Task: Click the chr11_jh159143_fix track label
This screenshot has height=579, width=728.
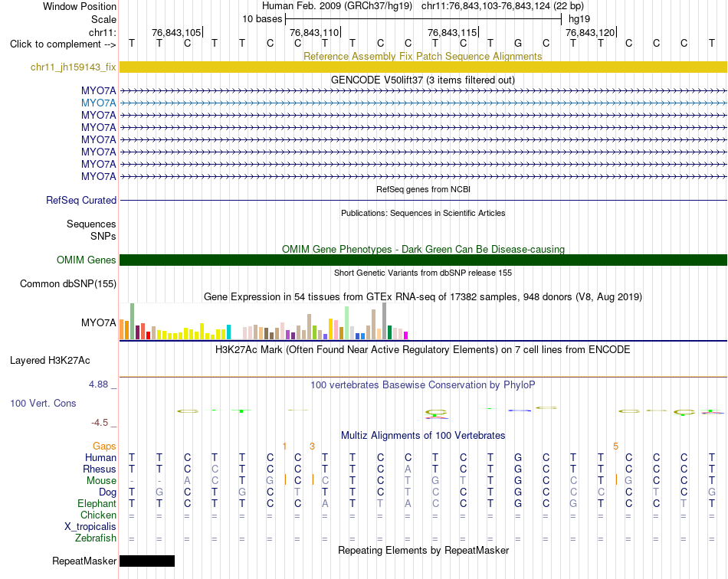Action: (73, 67)
